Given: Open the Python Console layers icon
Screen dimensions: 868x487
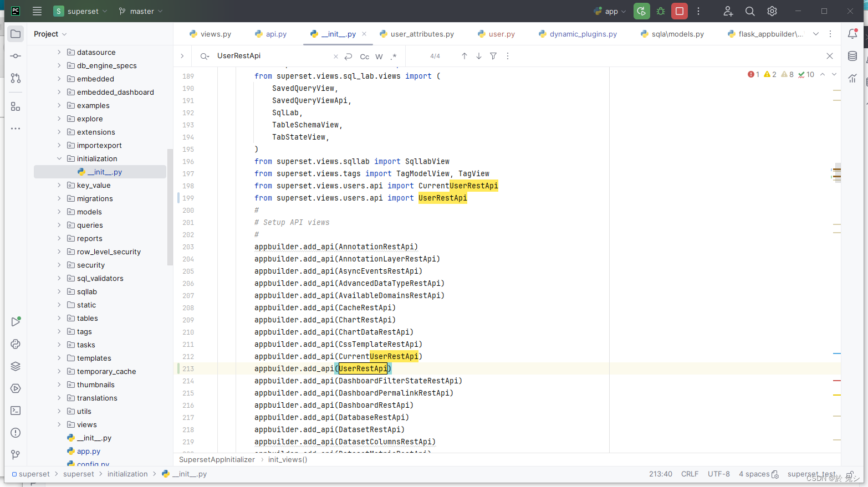Looking at the screenshot, I should point(16,366).
